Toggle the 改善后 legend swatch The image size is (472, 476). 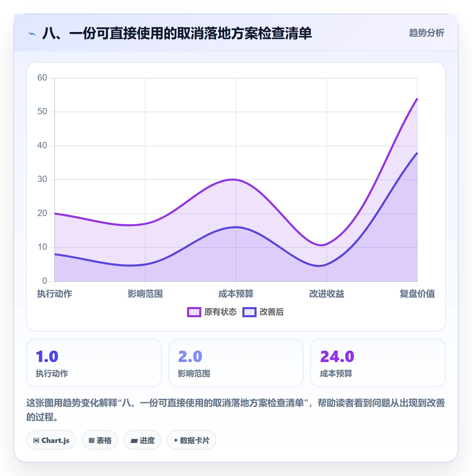pos(249,312)
